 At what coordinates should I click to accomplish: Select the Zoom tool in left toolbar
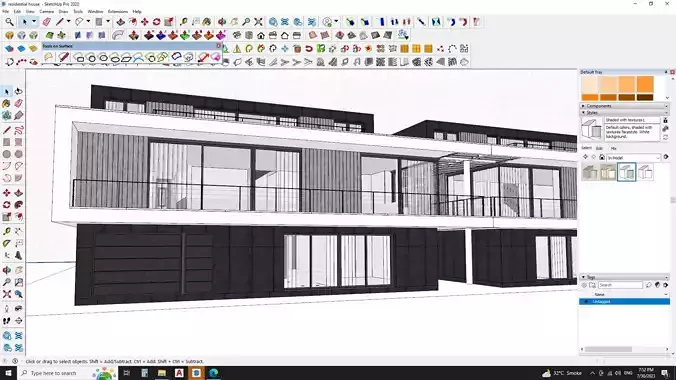(6, 282)
